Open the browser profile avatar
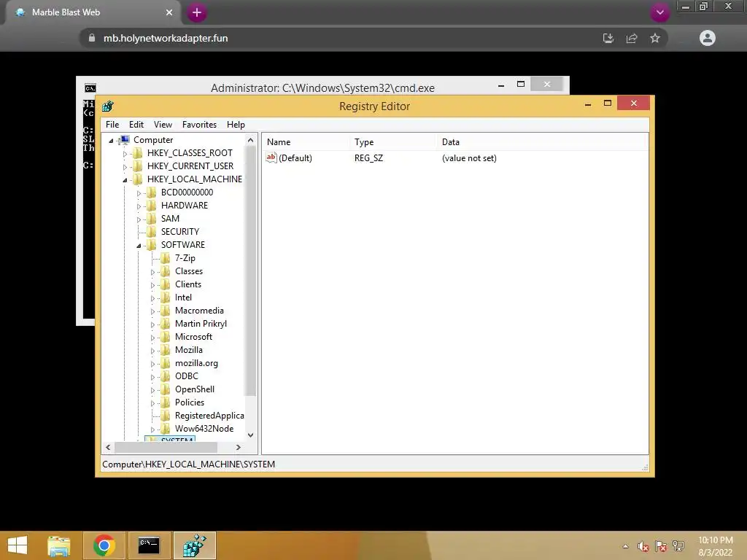Image resolution: width=747 pixels, height=560 pixels. 708,38
